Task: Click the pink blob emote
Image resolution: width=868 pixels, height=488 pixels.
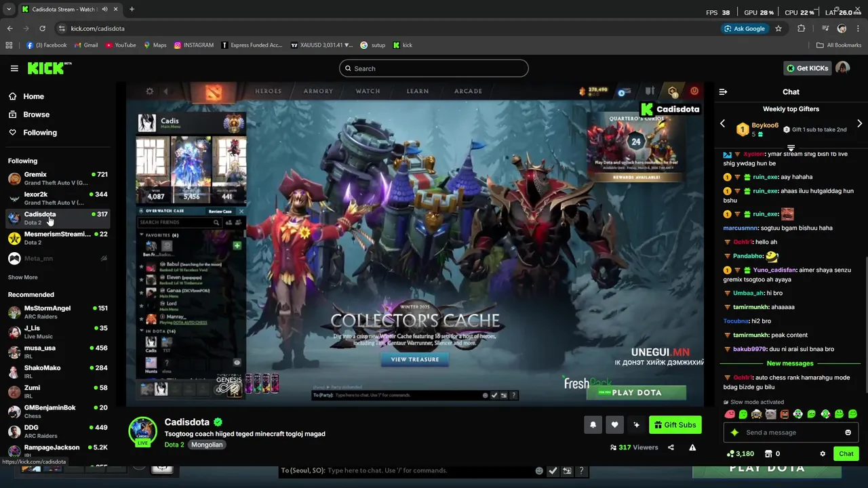Action: [730, 414]
